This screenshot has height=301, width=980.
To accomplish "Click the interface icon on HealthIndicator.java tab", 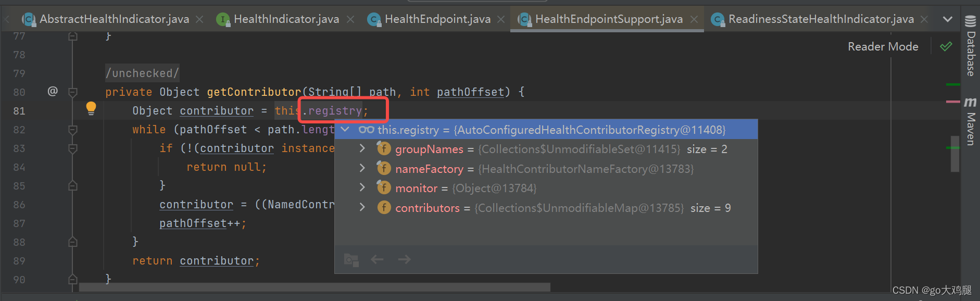I will (223, 20).
